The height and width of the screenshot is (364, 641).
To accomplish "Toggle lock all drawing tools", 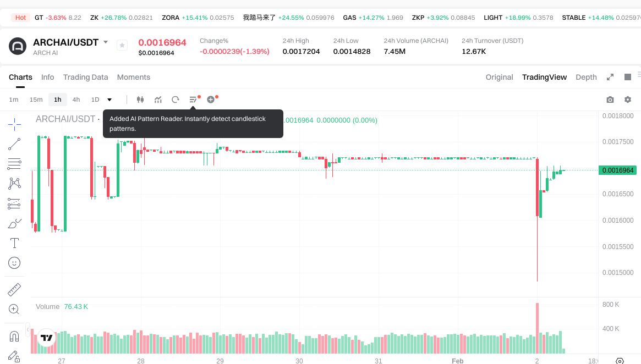I will tap(14, 356).
